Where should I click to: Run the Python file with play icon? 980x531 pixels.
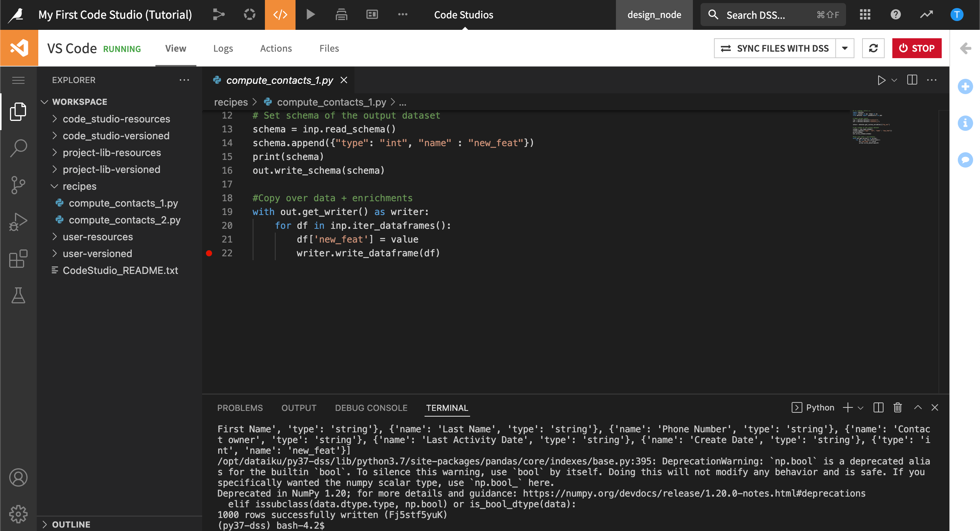point(882,80)
